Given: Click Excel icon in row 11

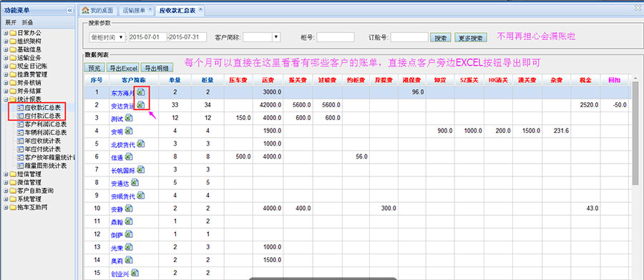Looking at the screenshot, I should pos(129,221).
